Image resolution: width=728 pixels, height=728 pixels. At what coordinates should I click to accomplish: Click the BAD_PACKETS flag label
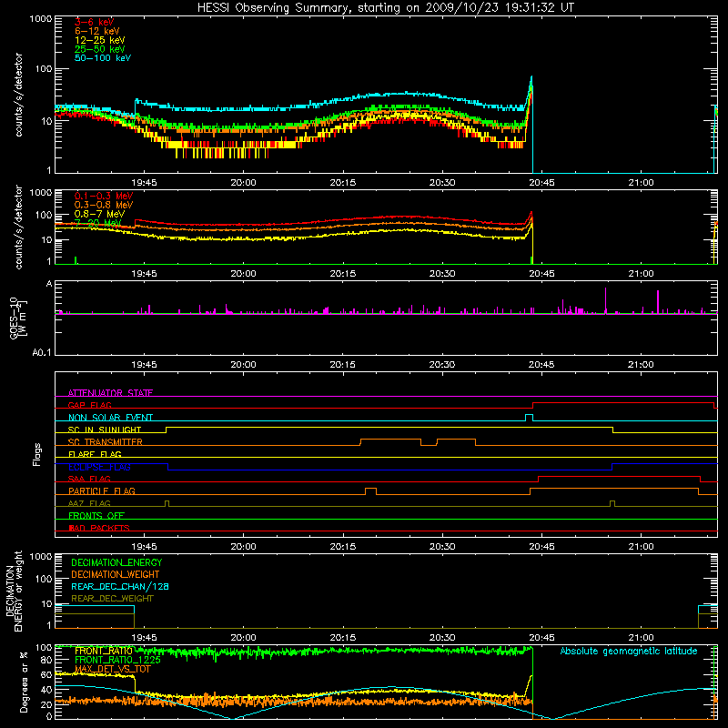pos(98,528)
